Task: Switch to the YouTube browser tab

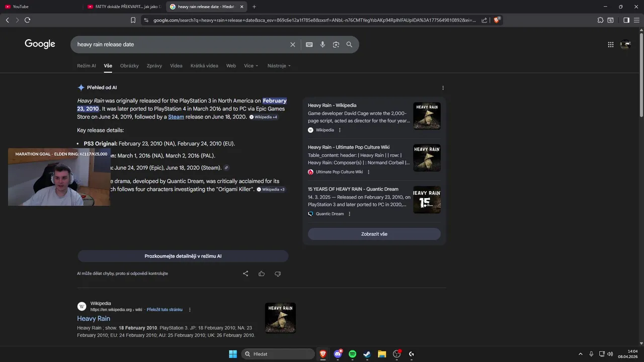Action: tap(40, 7)
